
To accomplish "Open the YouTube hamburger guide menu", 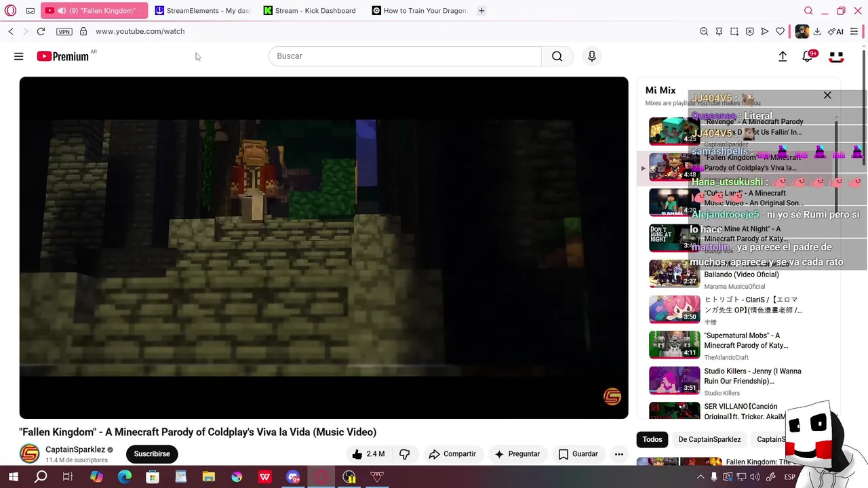I will (x=19, y=56).
